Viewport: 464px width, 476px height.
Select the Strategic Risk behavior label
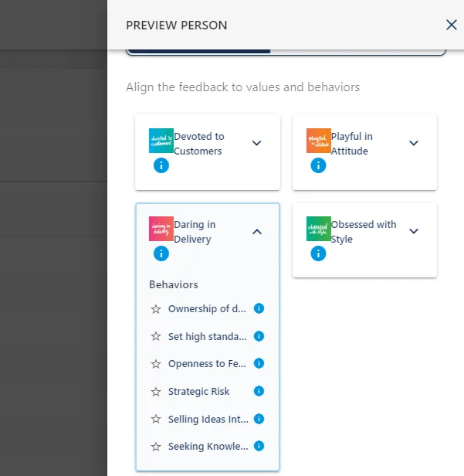click(x=198, y=391)
